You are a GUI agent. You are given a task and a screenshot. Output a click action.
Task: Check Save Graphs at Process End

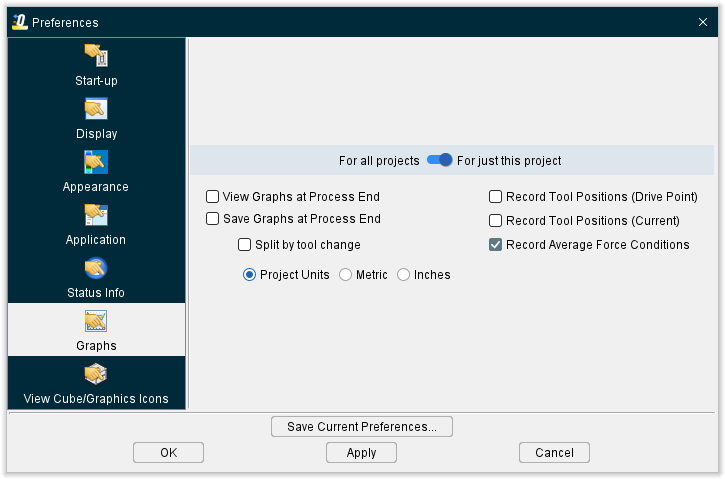pyautogui.click(x=212, y=219)
